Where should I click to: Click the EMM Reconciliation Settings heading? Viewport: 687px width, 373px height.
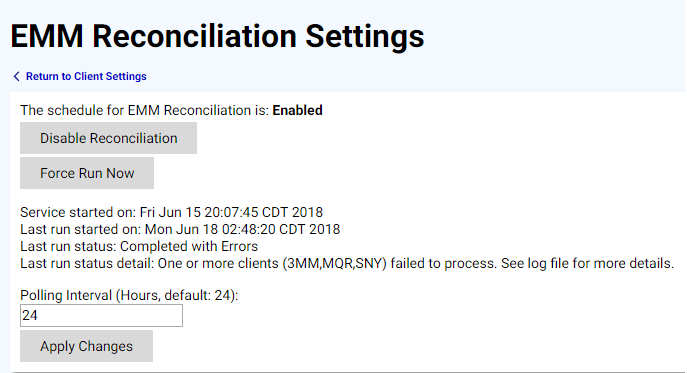tap(217, 36)
